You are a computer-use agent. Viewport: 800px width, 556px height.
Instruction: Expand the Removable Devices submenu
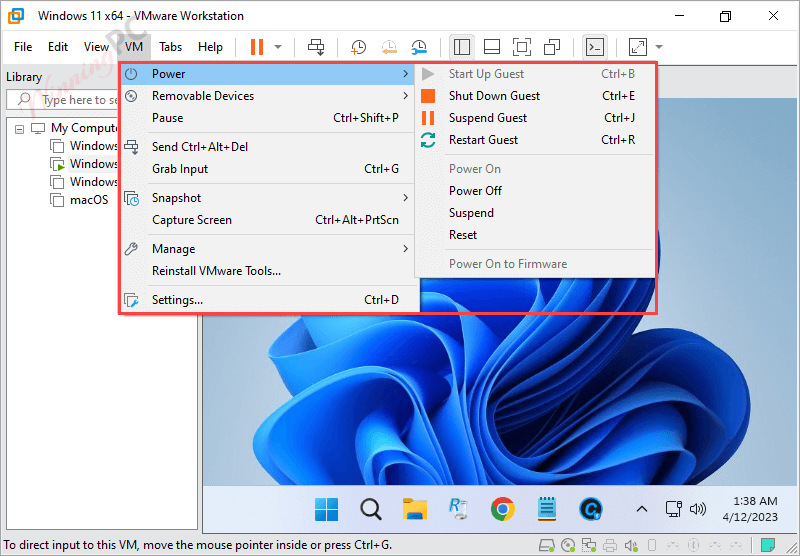pos(267,96)
